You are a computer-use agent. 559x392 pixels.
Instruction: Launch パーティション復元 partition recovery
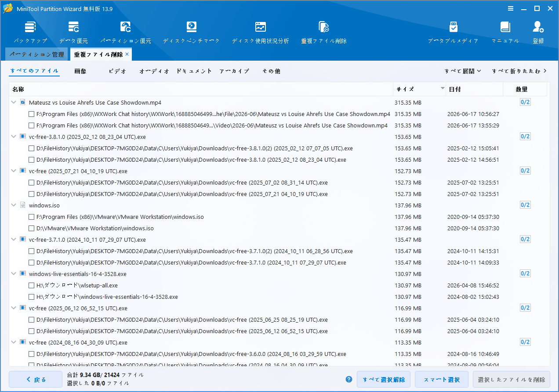click(126, 33)
